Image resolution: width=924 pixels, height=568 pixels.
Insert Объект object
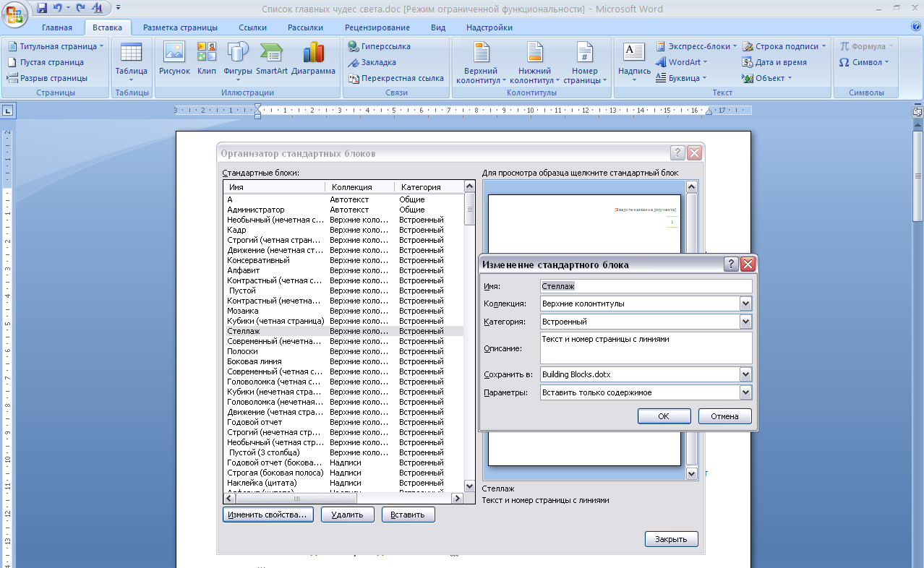click(x=767, y=78)
